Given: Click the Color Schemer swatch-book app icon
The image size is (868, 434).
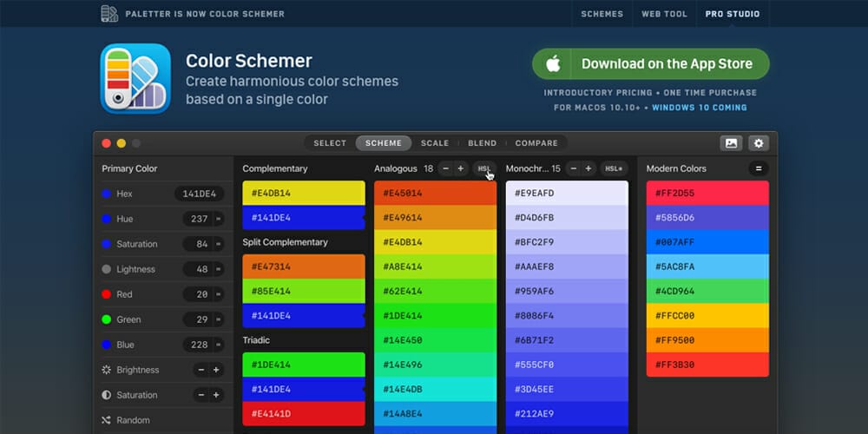Looking at the screenshot, I should coord(135,79).
